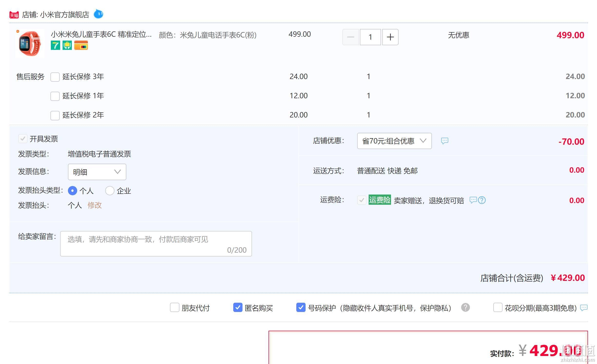Click the Tmall logo icon beside the store name
This screenshot has width=597, height=364.
(x=14, y=15)
